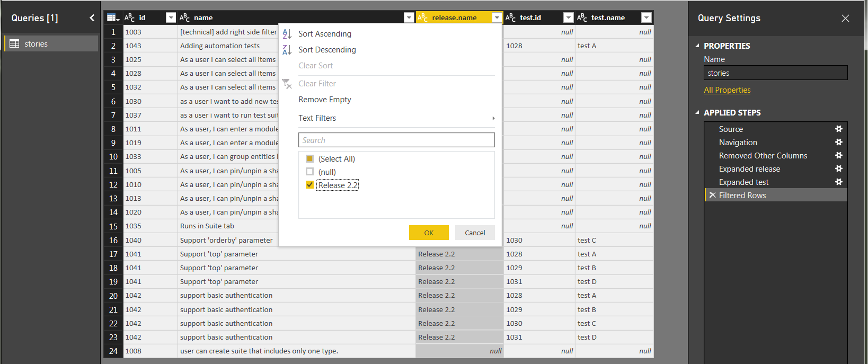
Task: Click the 'Release 2.2' cell in row 23
Action: click(x=459, y=337)
